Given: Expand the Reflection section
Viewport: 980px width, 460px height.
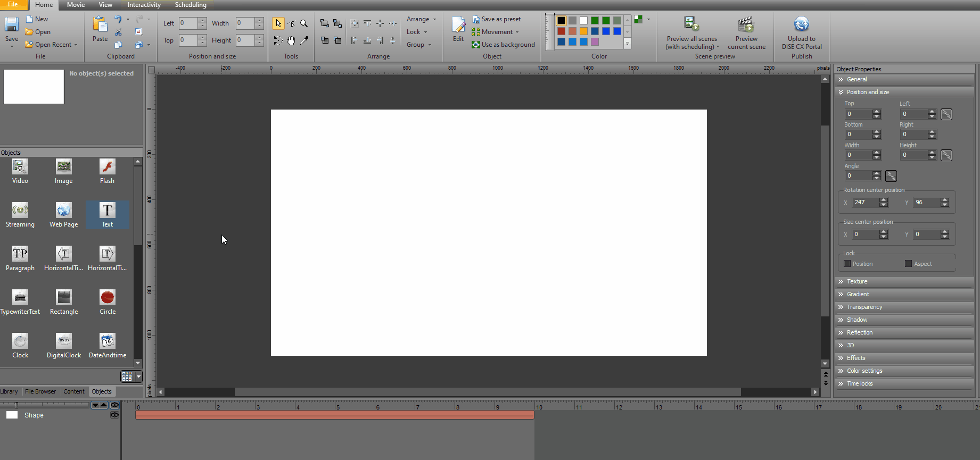Looking at the screenshot, I should pos(904,332).
